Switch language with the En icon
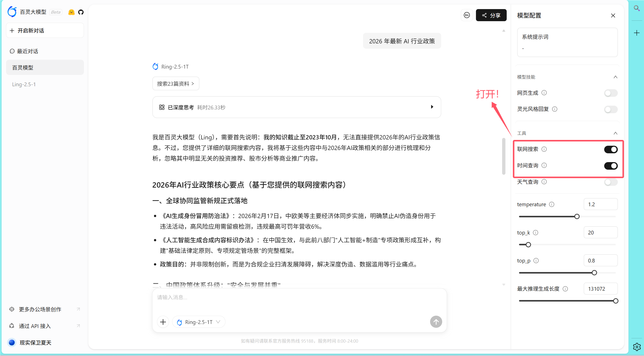The height and width of the screenshot is (356, 644). 467,15
